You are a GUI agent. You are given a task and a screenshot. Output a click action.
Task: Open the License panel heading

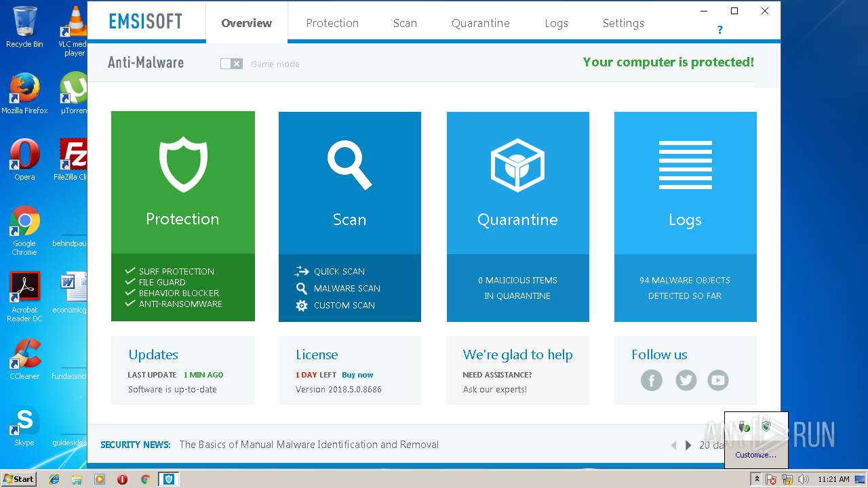point(317,354)
